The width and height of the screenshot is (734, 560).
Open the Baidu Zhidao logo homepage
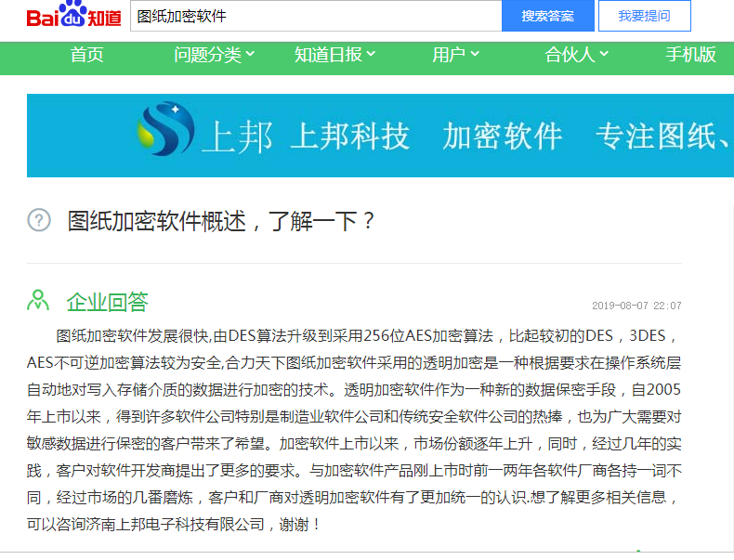tap(74, 15)
